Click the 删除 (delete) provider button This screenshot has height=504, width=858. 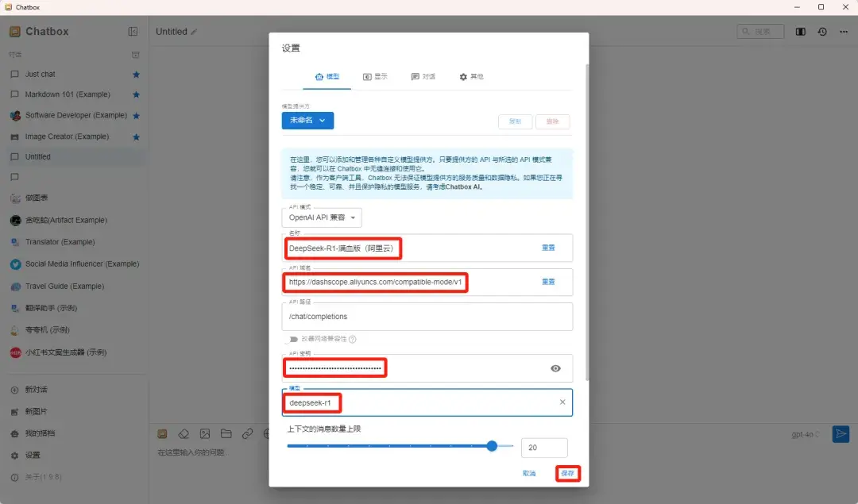[x=552, y=121]
